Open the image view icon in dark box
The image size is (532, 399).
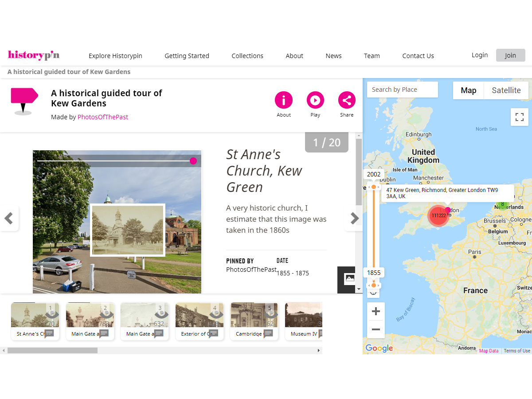(x=349, y=279)
